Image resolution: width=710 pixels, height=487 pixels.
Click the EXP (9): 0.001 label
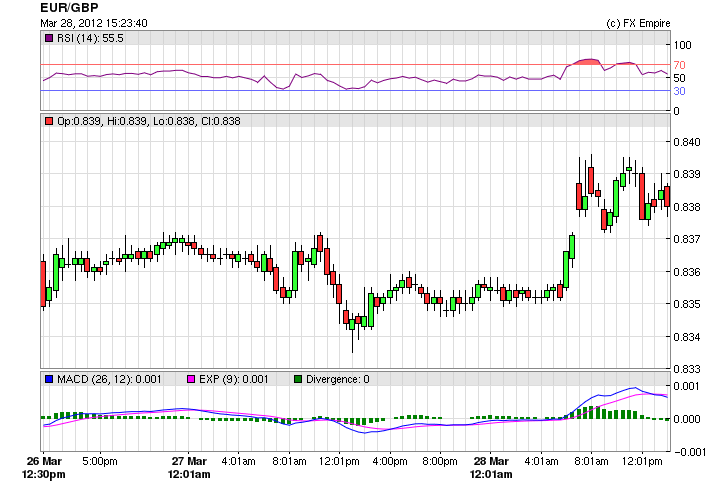point(235,379)
